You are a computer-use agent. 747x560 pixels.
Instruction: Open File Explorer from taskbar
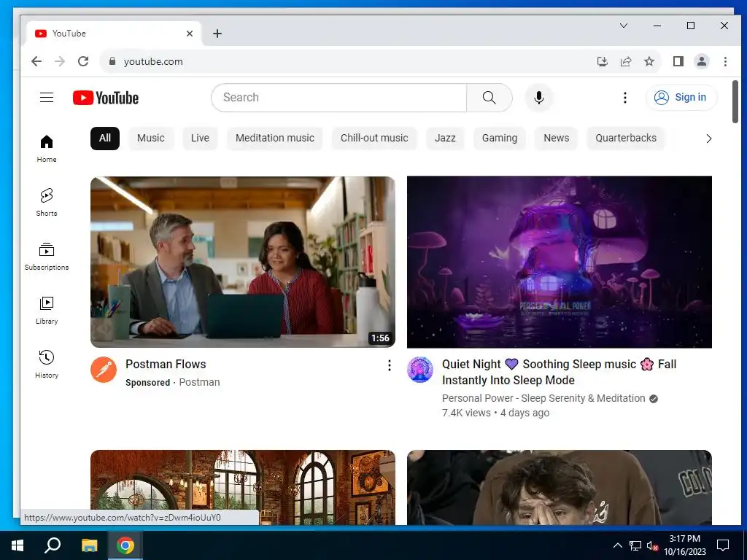(x=89, y=545)
